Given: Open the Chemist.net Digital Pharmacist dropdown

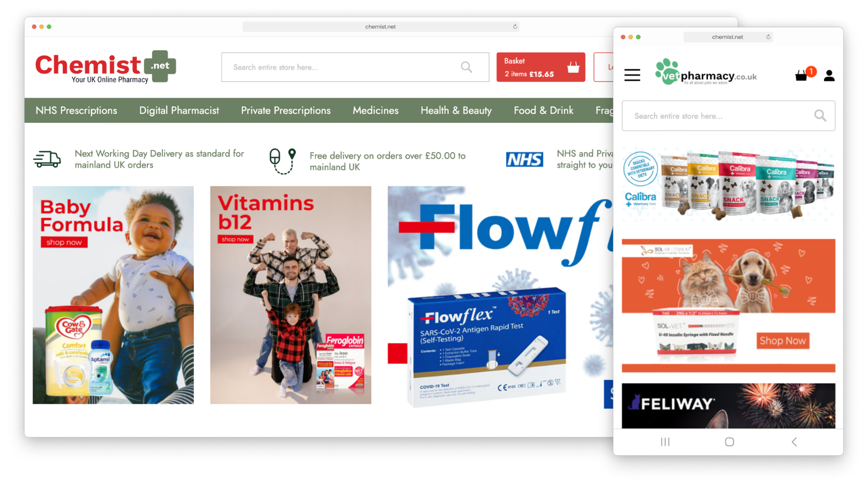Looking at the screenshot, I should (179, 110).
